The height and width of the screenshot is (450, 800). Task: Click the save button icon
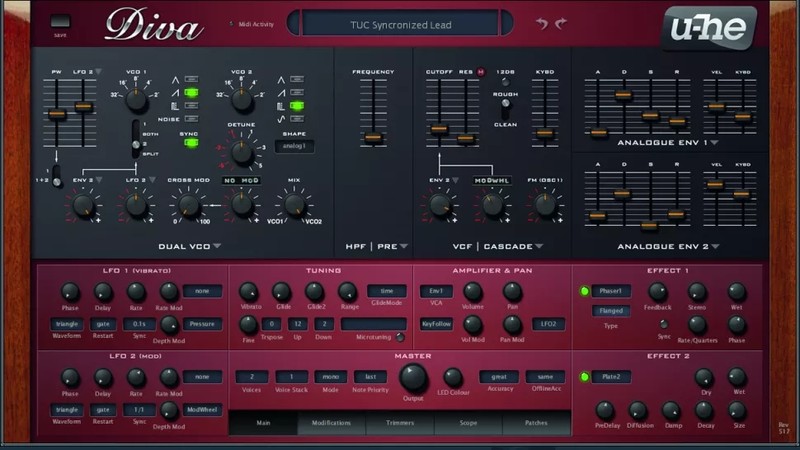pyautogui.click(x=60, y=21)
